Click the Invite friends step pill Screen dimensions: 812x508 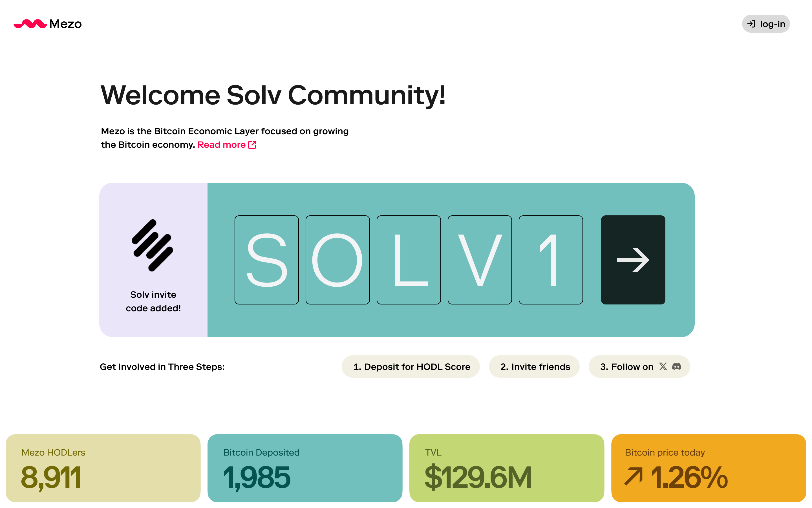coord(534,366)
